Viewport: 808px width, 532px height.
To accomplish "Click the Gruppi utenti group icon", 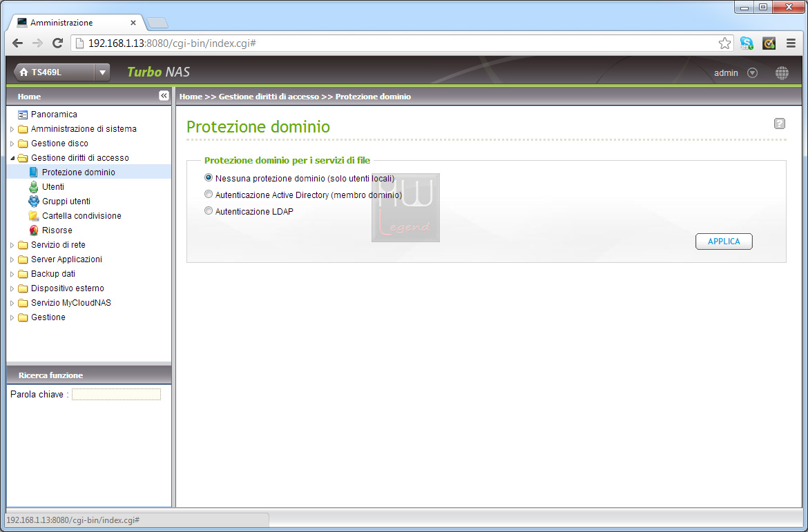I will [x=34, y=201].
